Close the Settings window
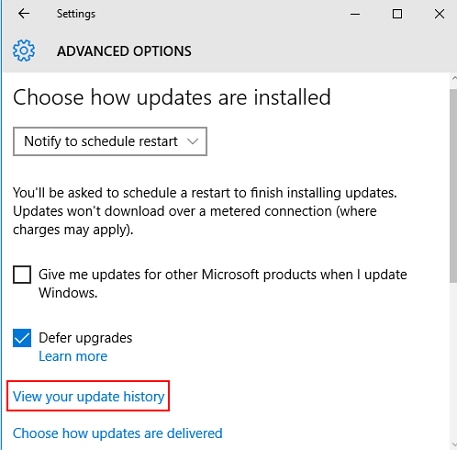This screenshot has height=450, width=457. pyautogui.click(x=439, y=14)
